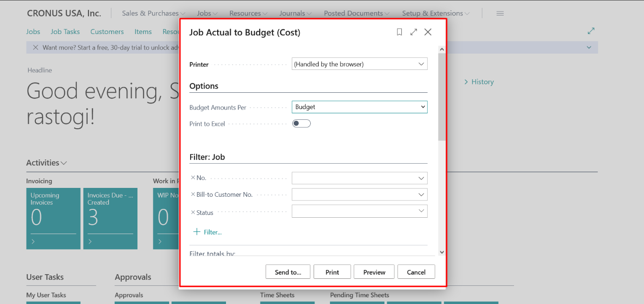Dismiss the free trial notification banner

coord(36,47)
